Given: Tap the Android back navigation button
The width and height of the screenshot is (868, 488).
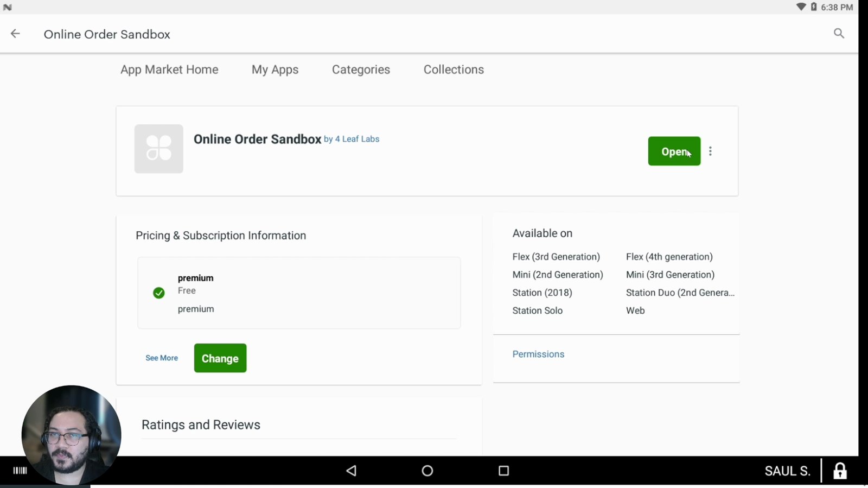Looking at the screenshot, I should point(351,471).
